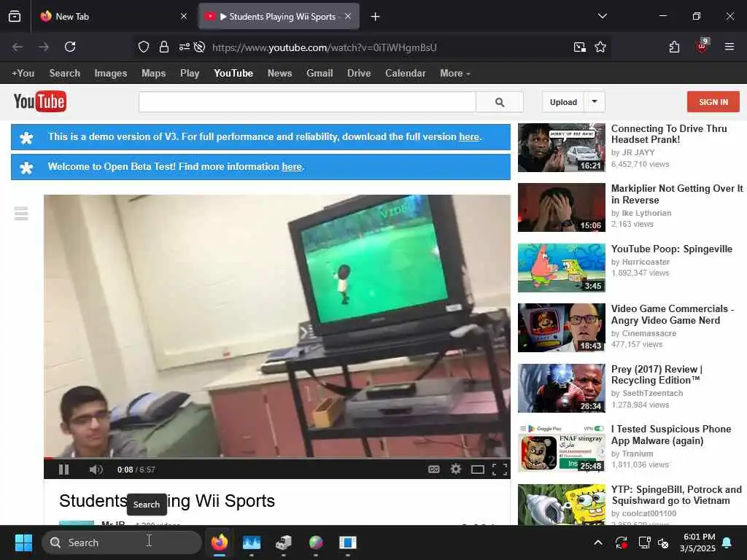This screenshot has width=747, height=560.
Task: Click the uBlock extension icon with badge
Action: tap(703, 46)
